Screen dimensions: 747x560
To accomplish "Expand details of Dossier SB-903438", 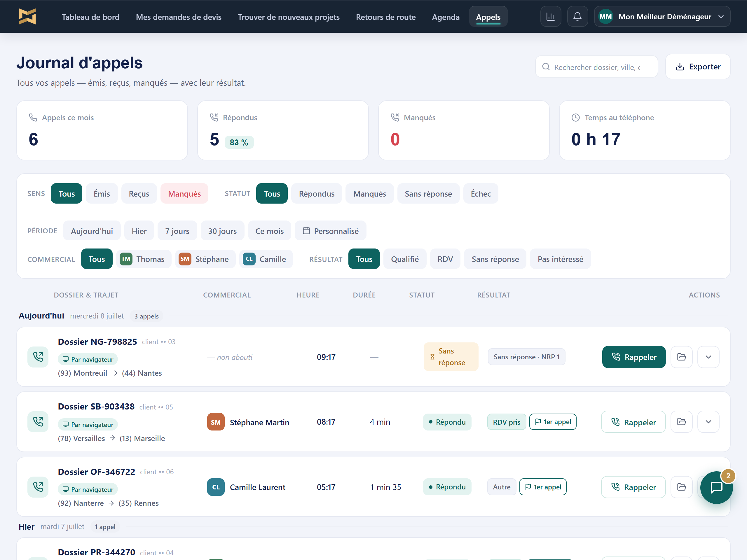I will click(708, 421).
